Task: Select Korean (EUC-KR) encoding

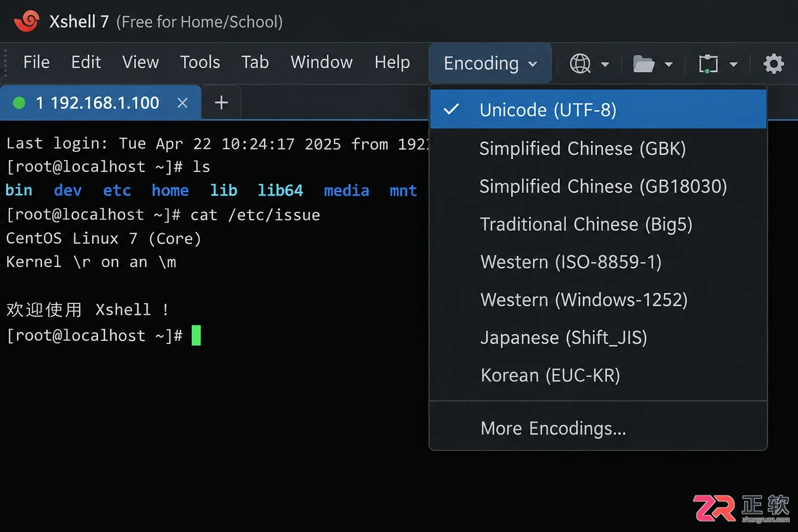Action: 598,375
